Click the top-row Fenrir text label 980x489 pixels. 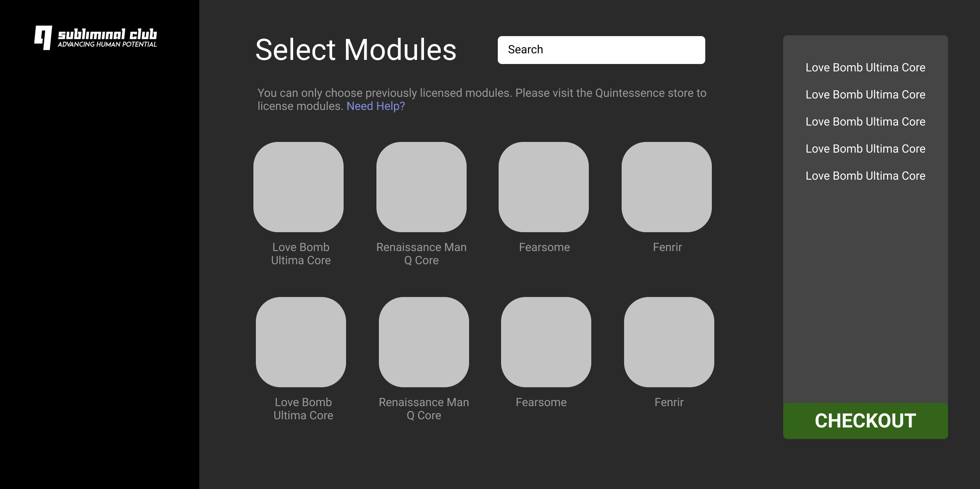pyautogui.click(x=667, y=247)
